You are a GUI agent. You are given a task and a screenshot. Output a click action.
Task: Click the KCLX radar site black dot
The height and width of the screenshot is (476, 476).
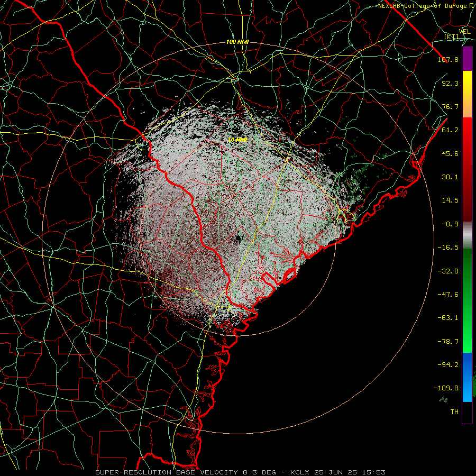pos(238,238)
